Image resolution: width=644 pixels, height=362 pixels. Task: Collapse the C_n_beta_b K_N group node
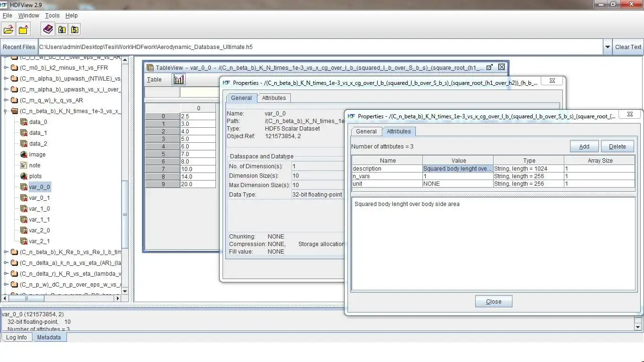(6, 111)
